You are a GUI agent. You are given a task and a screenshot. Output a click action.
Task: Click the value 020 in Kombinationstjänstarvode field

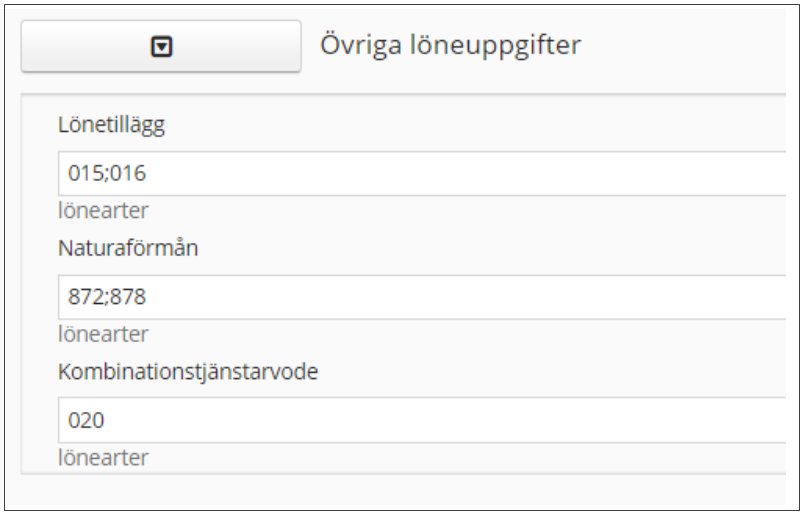(x=86, y=420)
